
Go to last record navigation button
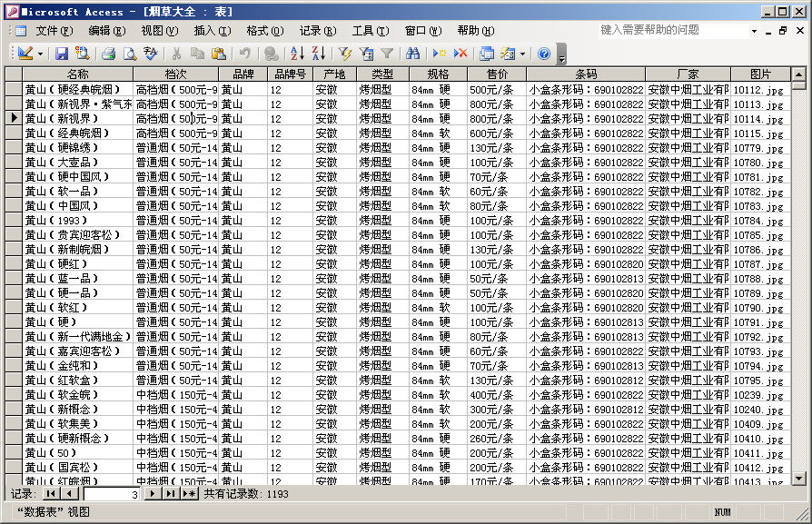[170, 493]
